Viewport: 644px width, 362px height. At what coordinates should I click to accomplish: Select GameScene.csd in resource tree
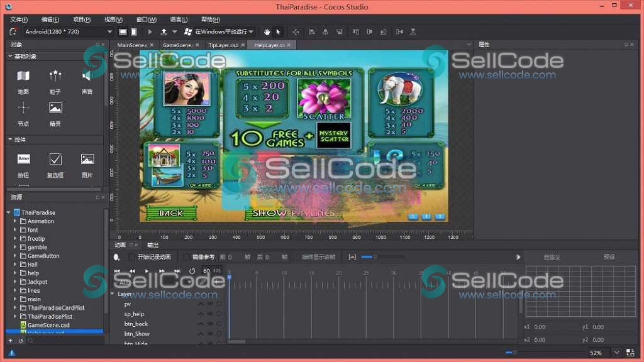48,325
